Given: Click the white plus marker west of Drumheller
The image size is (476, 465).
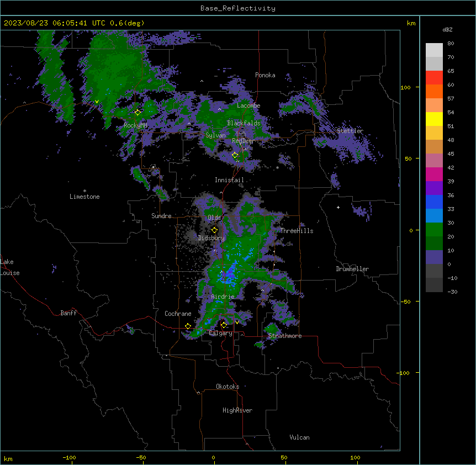Looking at the screenshot, I should pos(338,207).
